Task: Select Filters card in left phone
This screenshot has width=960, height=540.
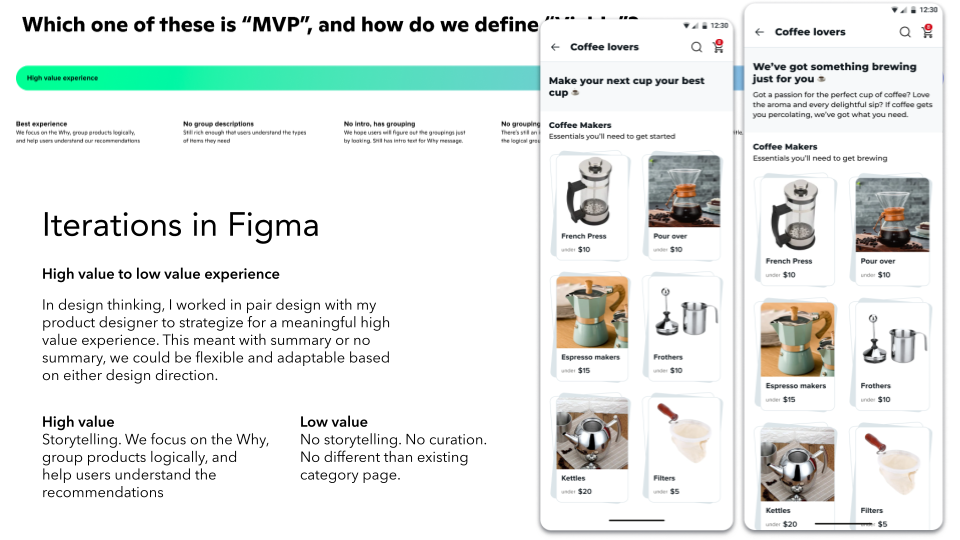Action: pos(683,448)
